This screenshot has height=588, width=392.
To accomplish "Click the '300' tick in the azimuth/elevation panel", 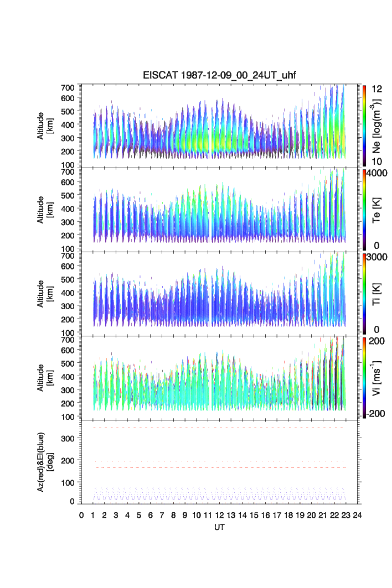I will tap(68, 439).
